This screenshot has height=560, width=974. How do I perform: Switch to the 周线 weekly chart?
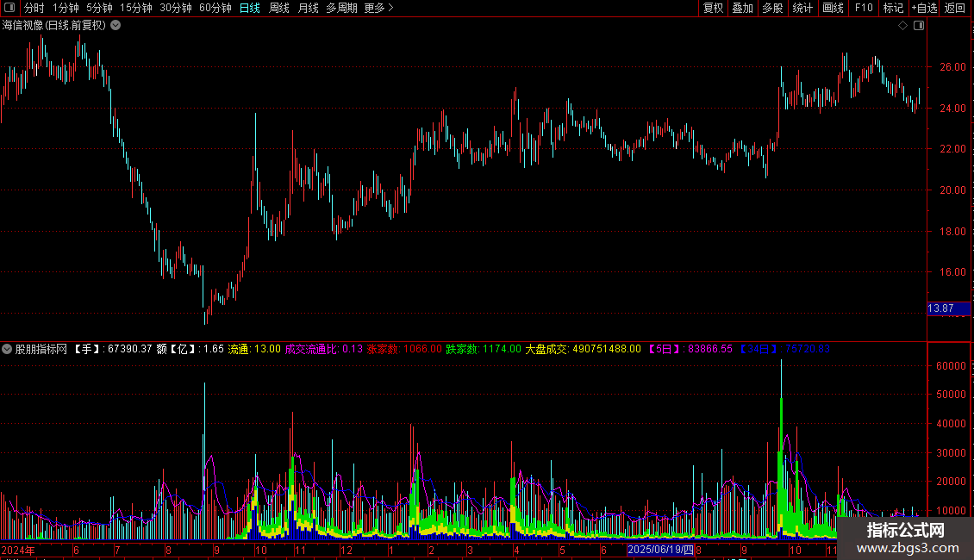point(279,8)
